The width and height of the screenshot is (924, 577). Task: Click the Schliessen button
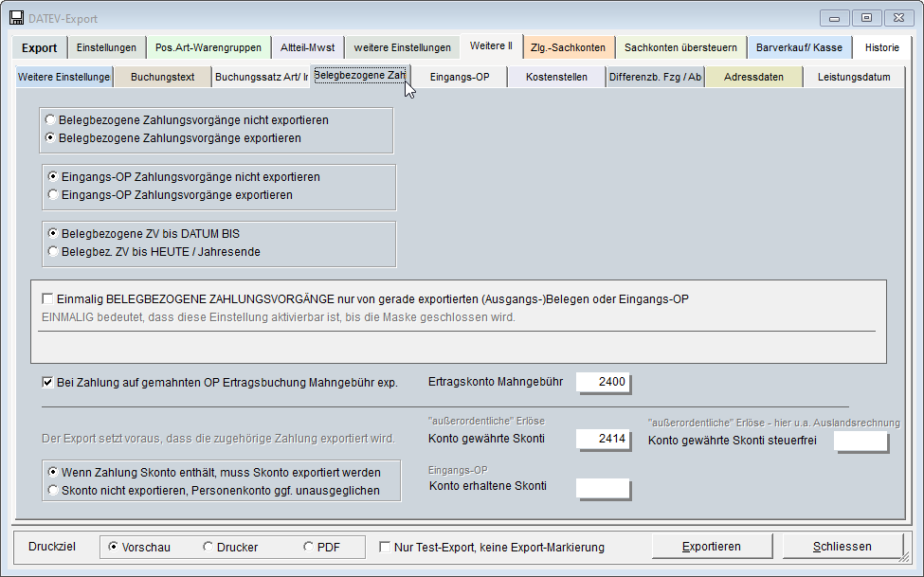pyautogui.click(x=842, y=547)
